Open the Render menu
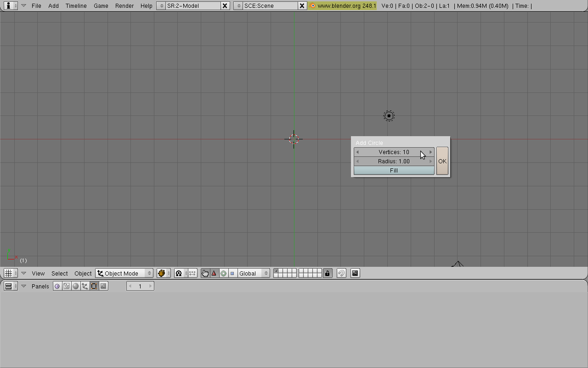 point(124,6)
